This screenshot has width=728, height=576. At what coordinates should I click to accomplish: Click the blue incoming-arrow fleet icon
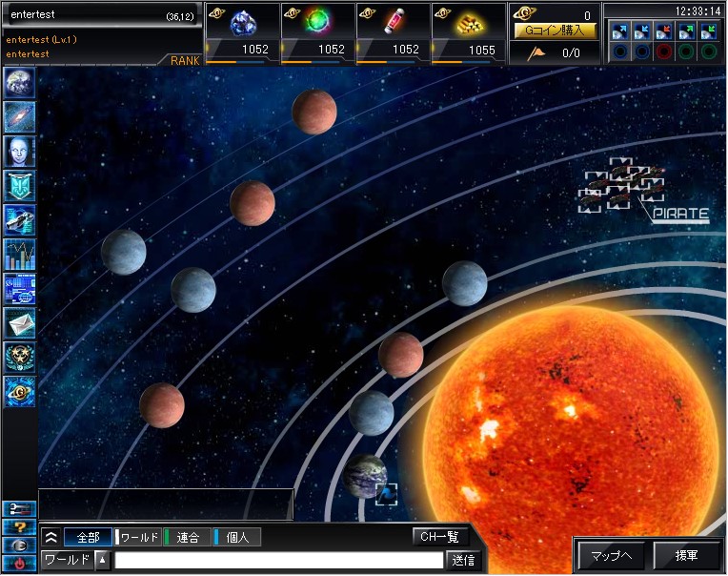(642, 31)
